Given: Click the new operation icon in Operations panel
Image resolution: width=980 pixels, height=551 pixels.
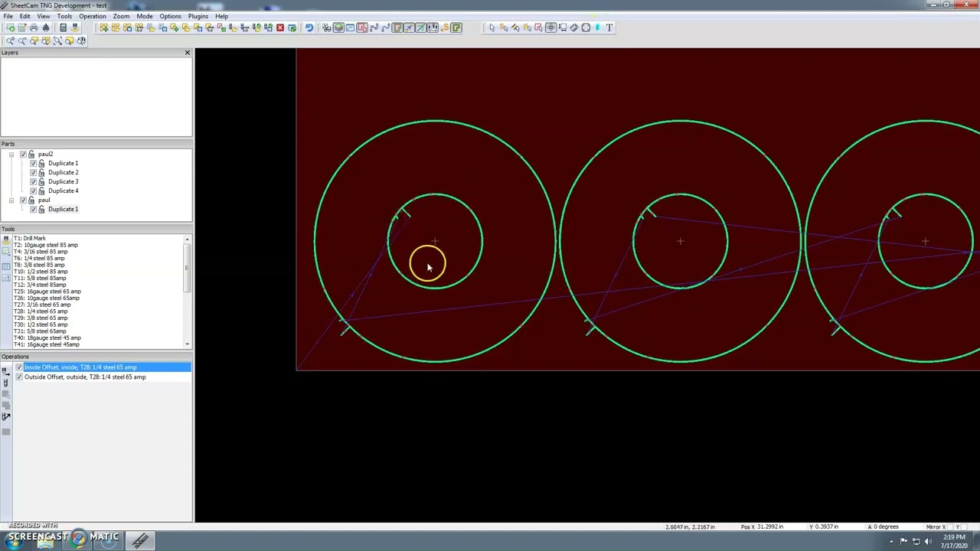Looking at the screenshot, I should (6, 370).
